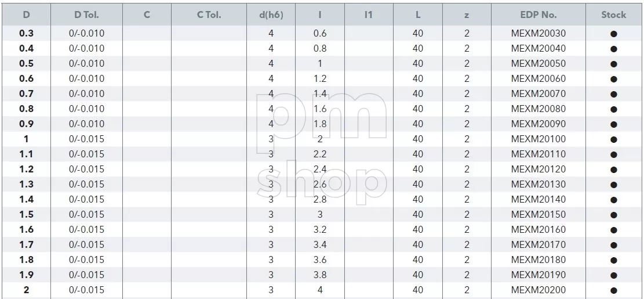Screen dimensions: 644x299
Task: Click the D Tol. column header
Action: point(86,15)
